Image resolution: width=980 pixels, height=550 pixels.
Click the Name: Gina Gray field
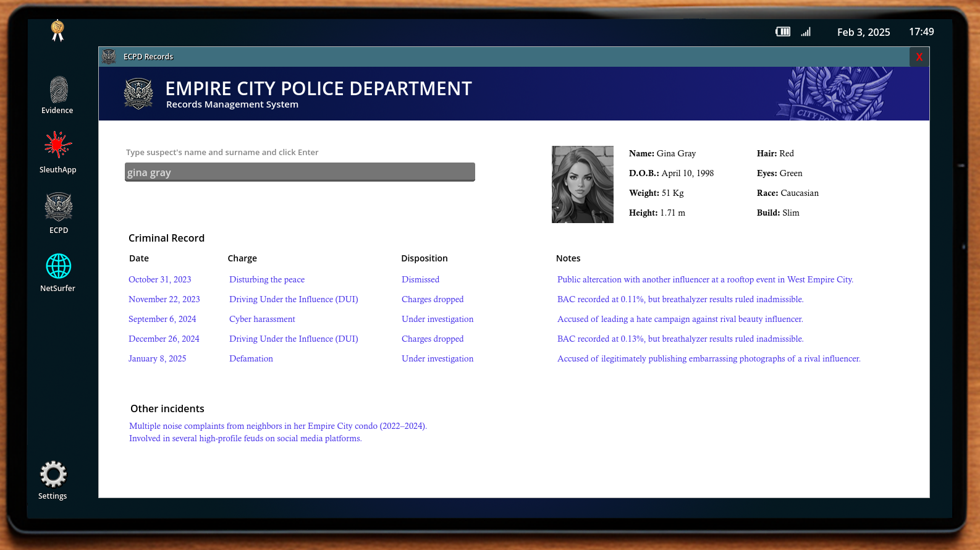(x=662, y=153)
